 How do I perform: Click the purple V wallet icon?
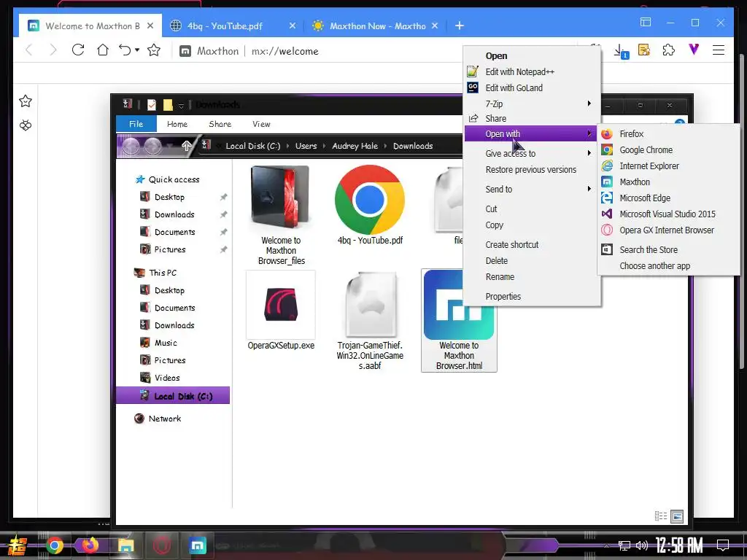694,50
